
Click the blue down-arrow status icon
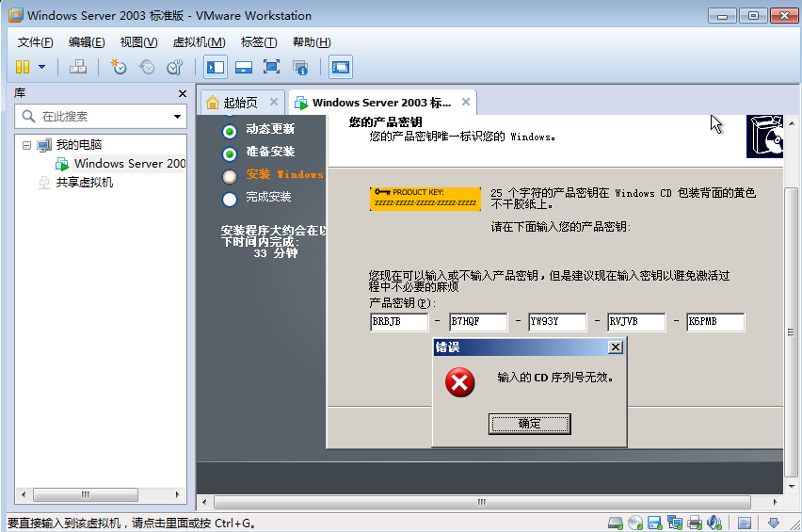[774, 523]
